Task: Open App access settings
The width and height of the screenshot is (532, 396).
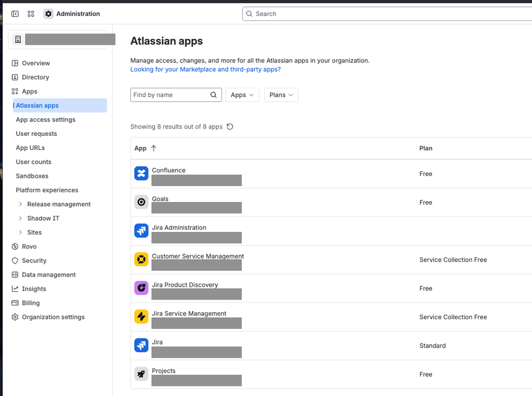Action: coord(45,119)
